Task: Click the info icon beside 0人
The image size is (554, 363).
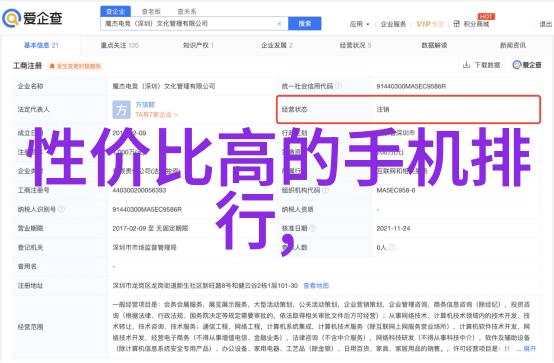Action: pos(391,247)
